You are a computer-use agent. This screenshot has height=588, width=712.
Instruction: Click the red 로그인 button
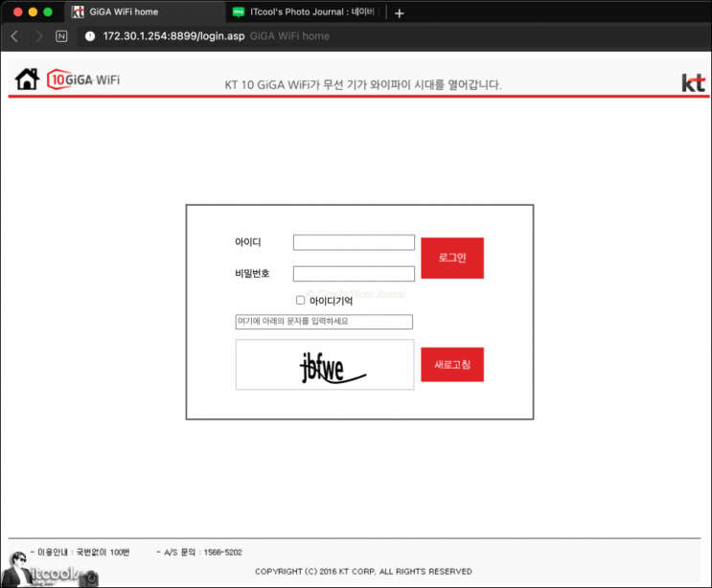point(452,258)
